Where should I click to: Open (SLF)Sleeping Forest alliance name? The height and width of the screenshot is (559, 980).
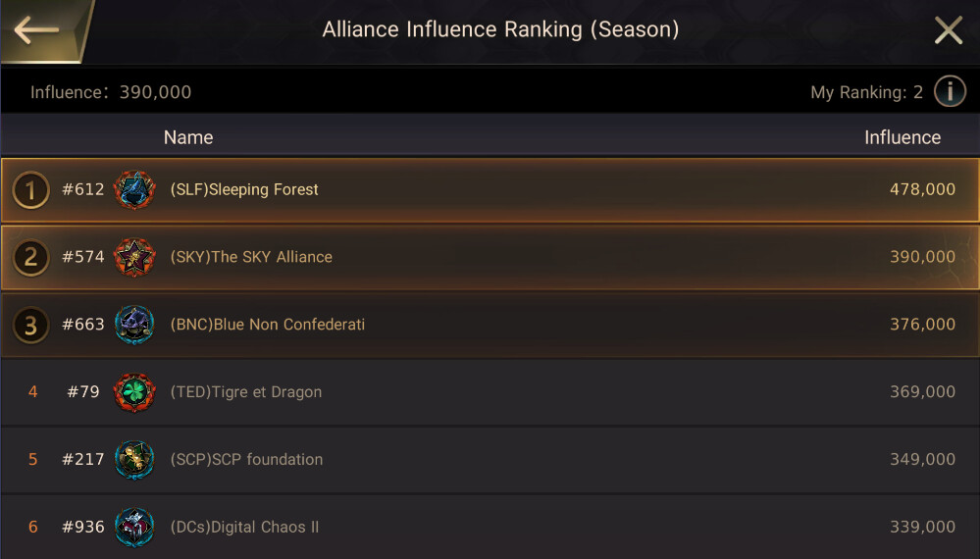(x=244, y=189)
